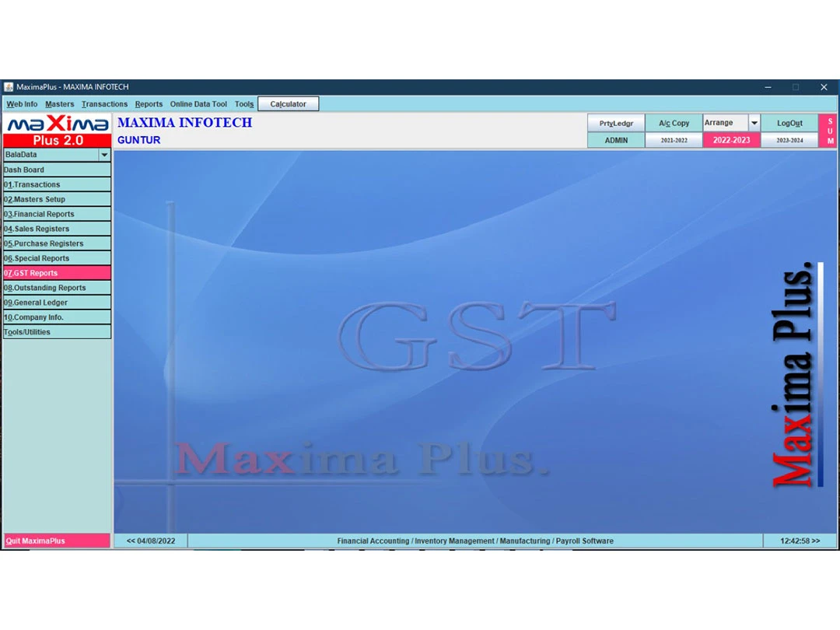Click the previous date arrow near 04/08/2022
840x630 pixels.
(x=131, y=541)
